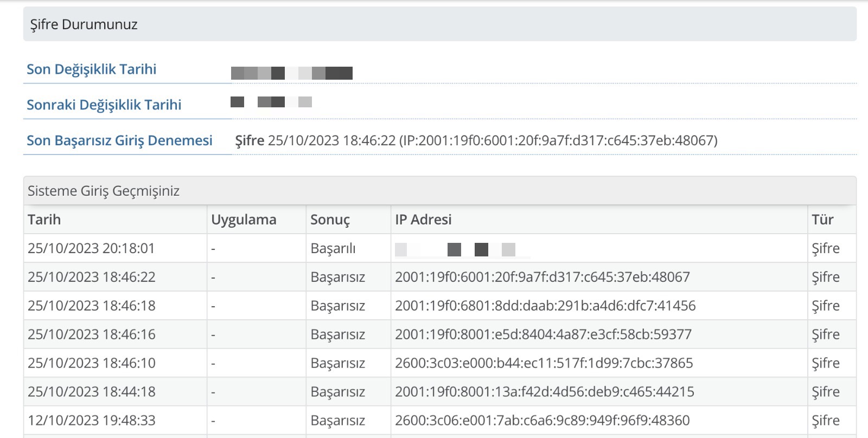The height and width of the screenshot is (438, 868).
Task: Select the Sonraki Değişiklik Tarihi label
Action: [x=104, y=105]
